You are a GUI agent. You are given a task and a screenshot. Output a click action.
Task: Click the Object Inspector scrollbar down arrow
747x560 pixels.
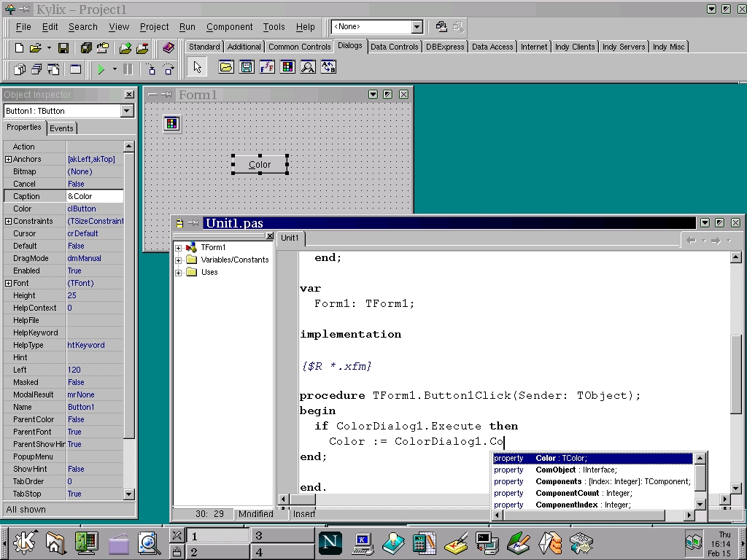(x=128, y=494)
